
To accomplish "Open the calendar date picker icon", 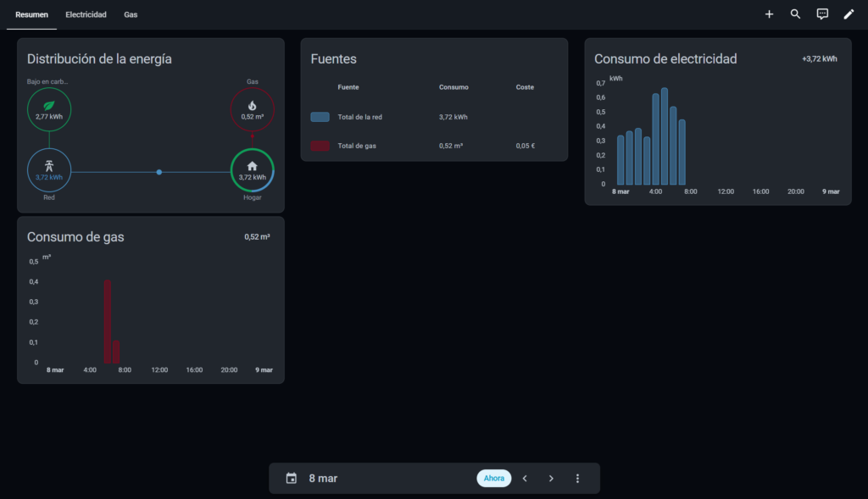I will pos(292,479).
